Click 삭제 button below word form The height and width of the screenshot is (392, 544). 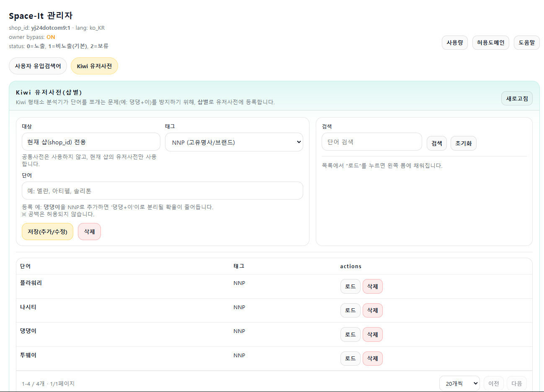(89, 232)
